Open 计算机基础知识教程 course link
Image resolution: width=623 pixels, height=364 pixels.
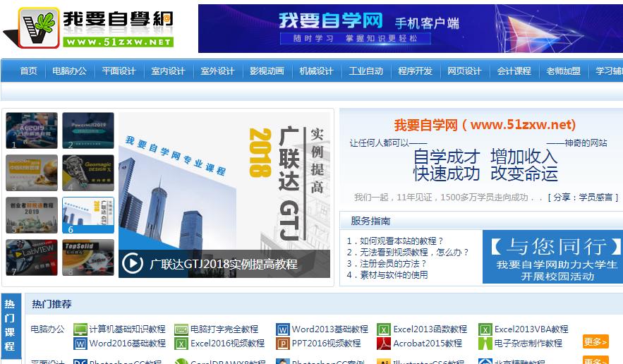pyautogui.click(x=127, y=329)
